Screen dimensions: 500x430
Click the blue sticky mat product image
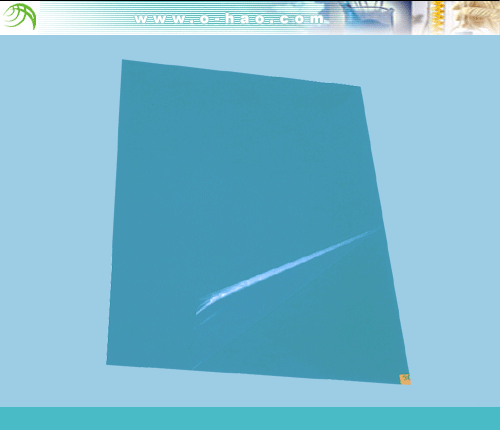pos(258,222)
